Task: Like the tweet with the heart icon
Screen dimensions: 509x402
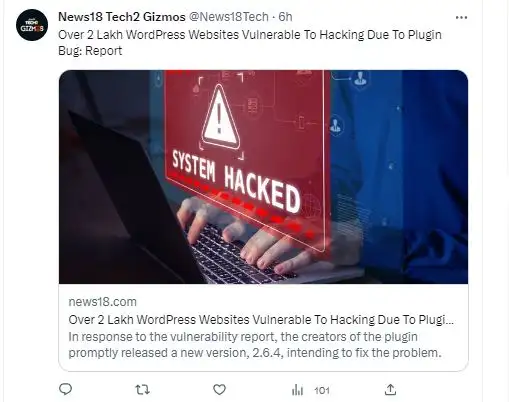Action: 219,389
